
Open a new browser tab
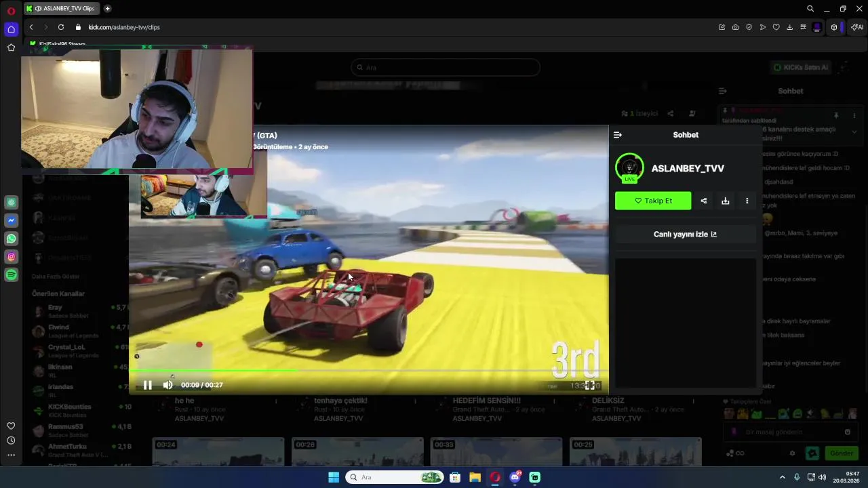coord(107,9)
